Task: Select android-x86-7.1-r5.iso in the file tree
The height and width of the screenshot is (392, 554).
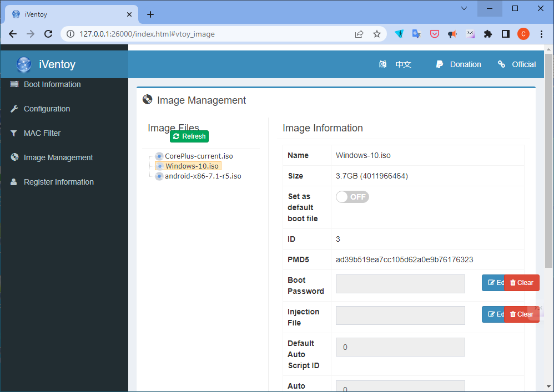Action: [203, 176]
